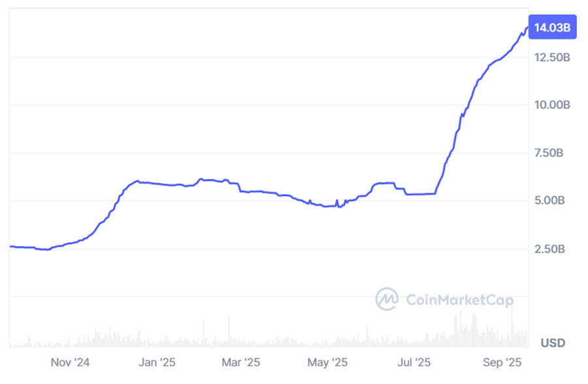Click the 12.50B y-axis label
588x384 pixels.
pyautogui.click(x=552, y=57)
